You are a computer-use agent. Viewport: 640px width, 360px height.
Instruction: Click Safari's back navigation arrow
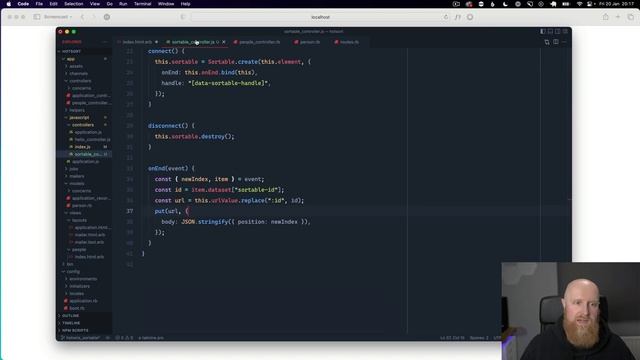click(x=82, y=17)
